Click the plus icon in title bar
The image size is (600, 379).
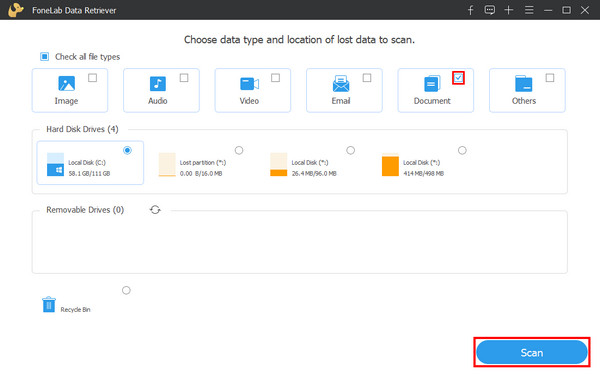509,10
